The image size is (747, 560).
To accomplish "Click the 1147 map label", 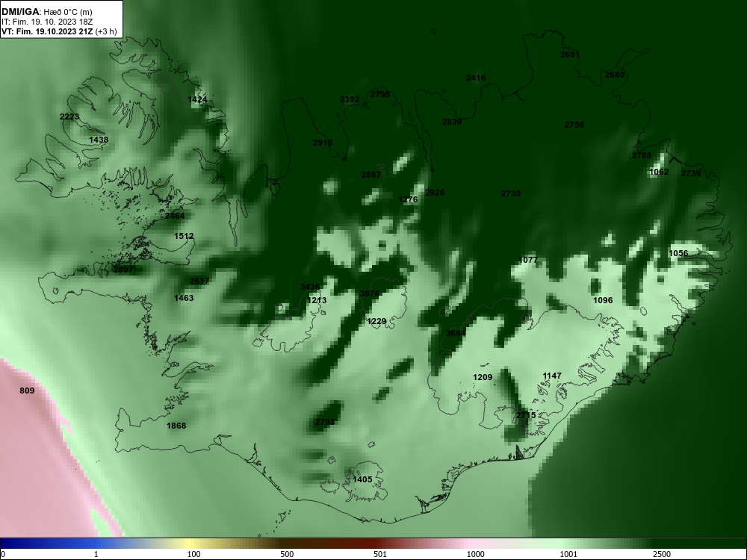I will click(552, 376).
